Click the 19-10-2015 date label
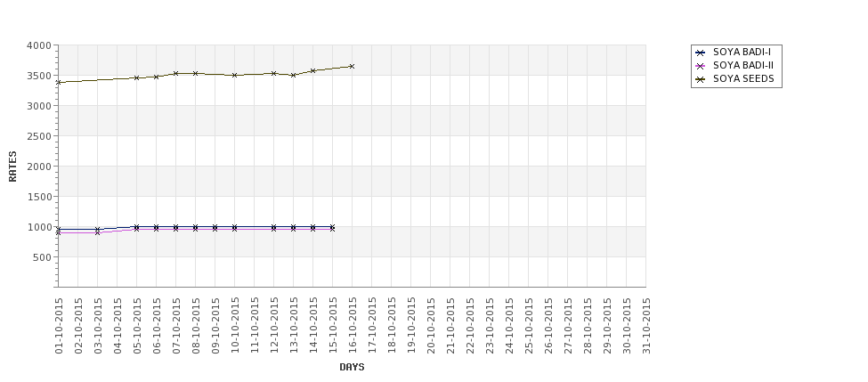868x382 pixels. pyautogui.click(x=411, y=326)
